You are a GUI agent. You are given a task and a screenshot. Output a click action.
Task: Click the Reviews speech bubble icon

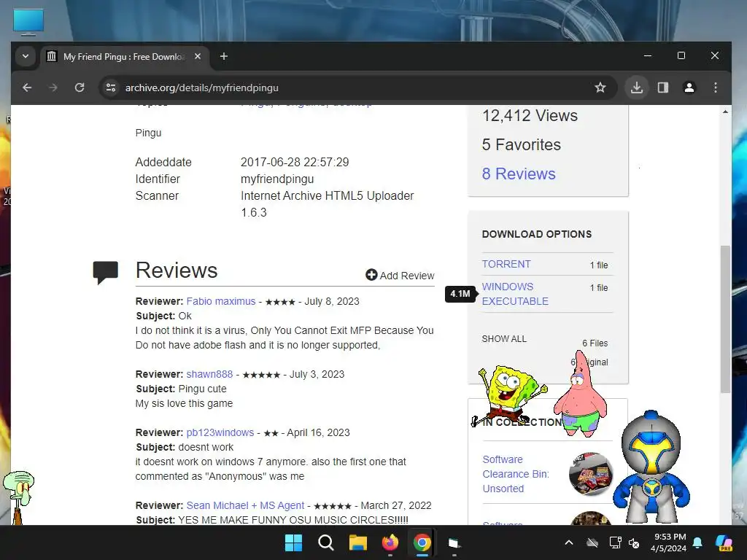coord(105,273)
